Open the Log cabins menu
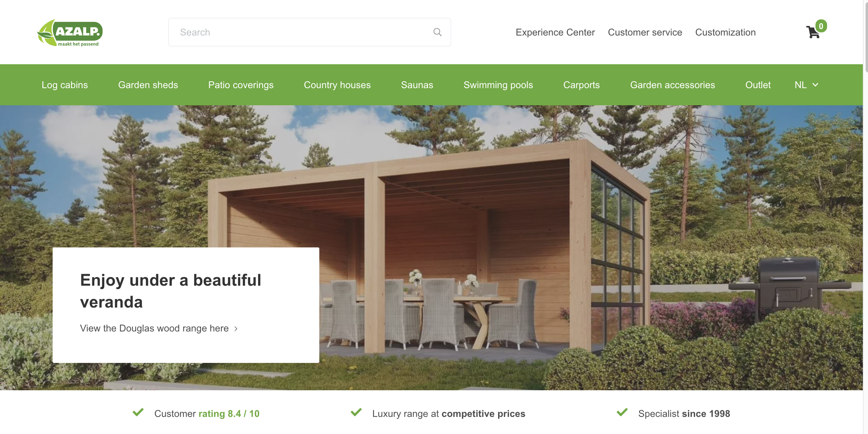Image resolution: width=868 pixels, height=434 pixels. click(x=65, y=85)
